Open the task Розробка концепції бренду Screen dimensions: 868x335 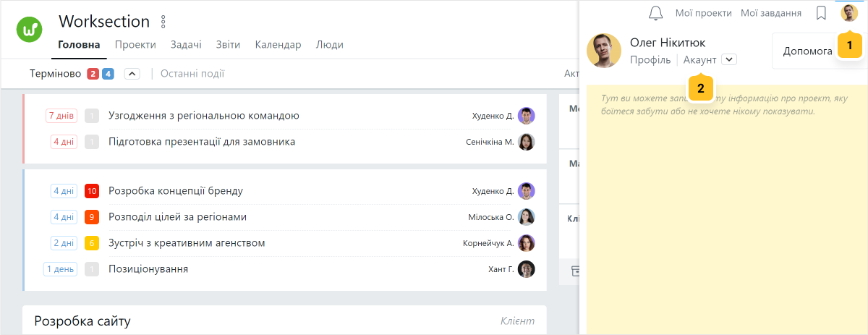pos(176,191)
